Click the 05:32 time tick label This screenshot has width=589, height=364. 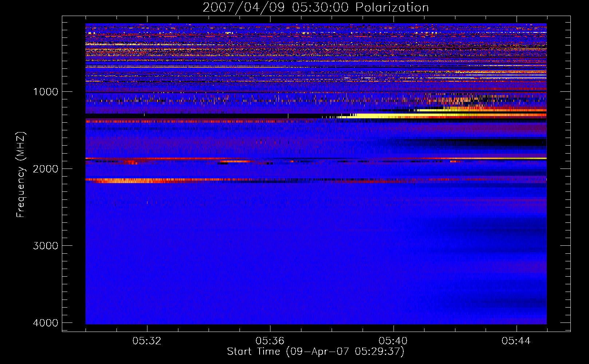pyautogui.click(x=147, y=341)
